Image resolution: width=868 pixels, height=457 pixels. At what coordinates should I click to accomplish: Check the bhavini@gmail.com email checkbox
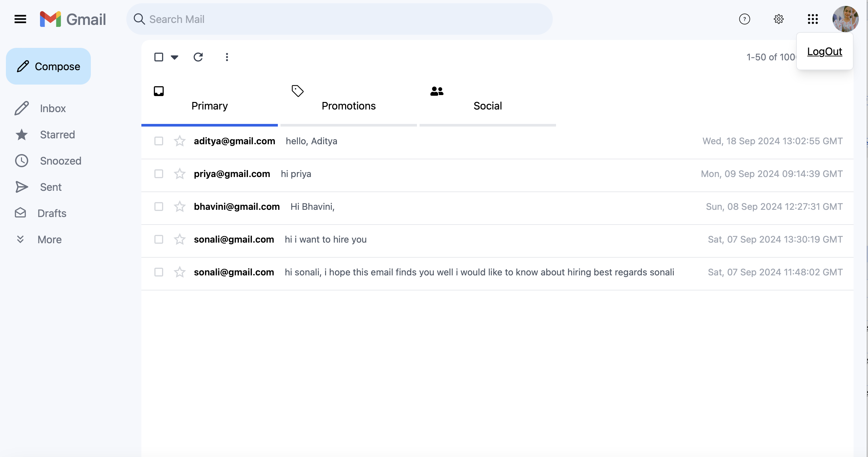(159, 207)
